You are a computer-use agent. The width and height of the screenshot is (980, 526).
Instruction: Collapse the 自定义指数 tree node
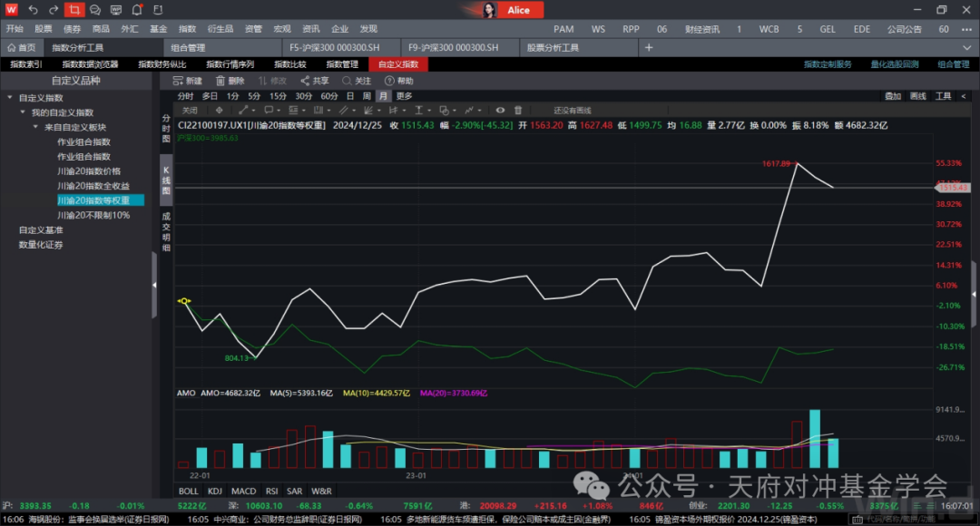click(x=10, y=98)
